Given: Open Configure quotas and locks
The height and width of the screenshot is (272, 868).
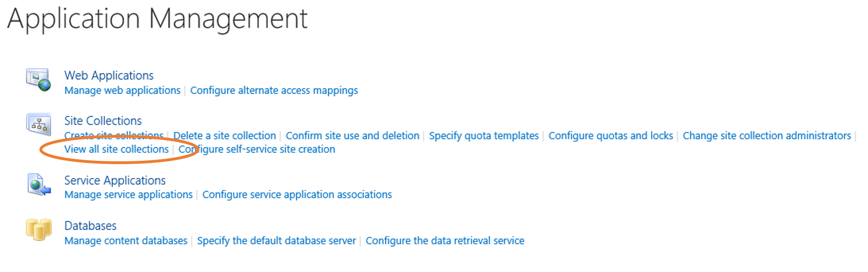Looking at the screenshot, I should pos(611,135).
